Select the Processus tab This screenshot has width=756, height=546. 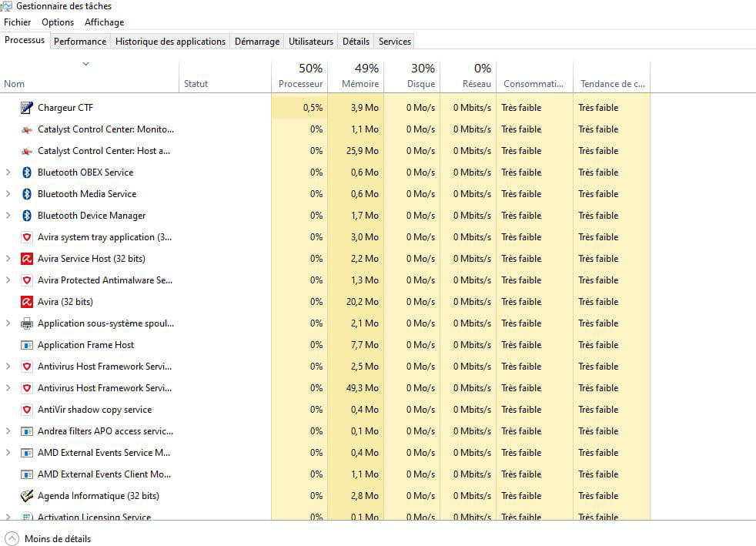point(25,40)
